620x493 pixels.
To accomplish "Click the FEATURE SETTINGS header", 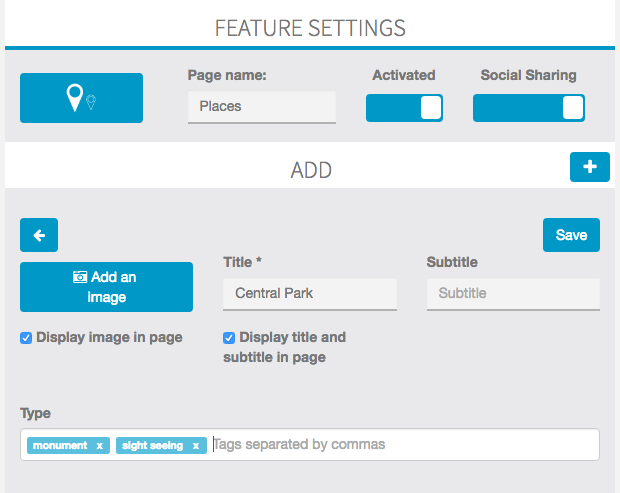I will (310, 27).
